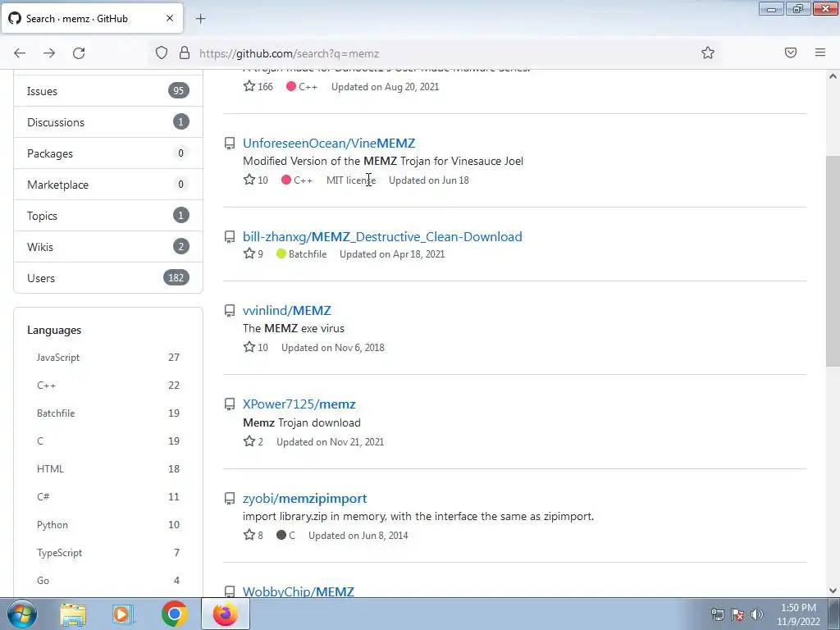The image size is (840, 630).
Task: Open a new tab with plus button
Action: coord(200,19)
